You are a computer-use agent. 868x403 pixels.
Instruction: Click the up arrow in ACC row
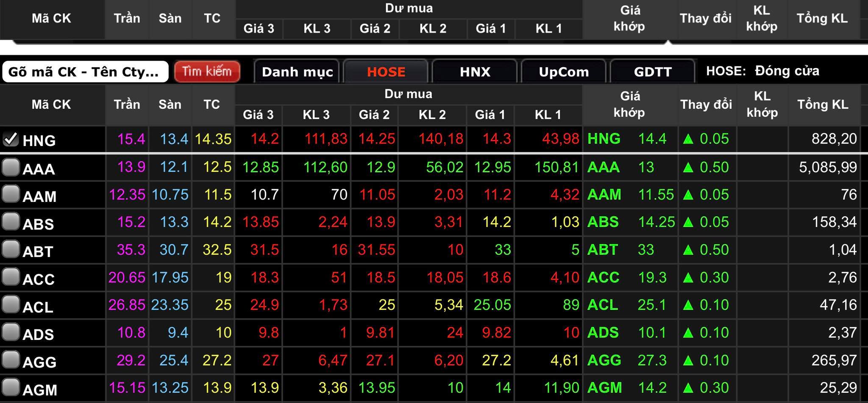(688, 278)
